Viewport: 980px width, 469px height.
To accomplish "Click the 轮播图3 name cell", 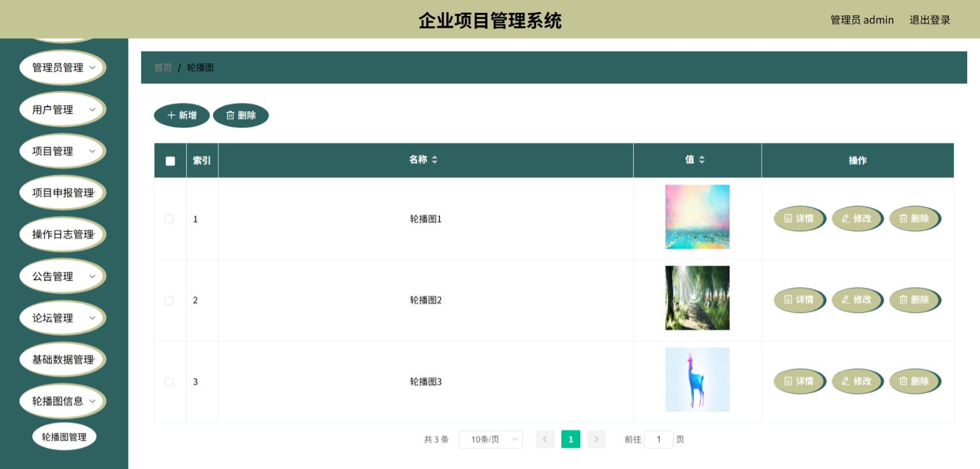I will 426,382.
